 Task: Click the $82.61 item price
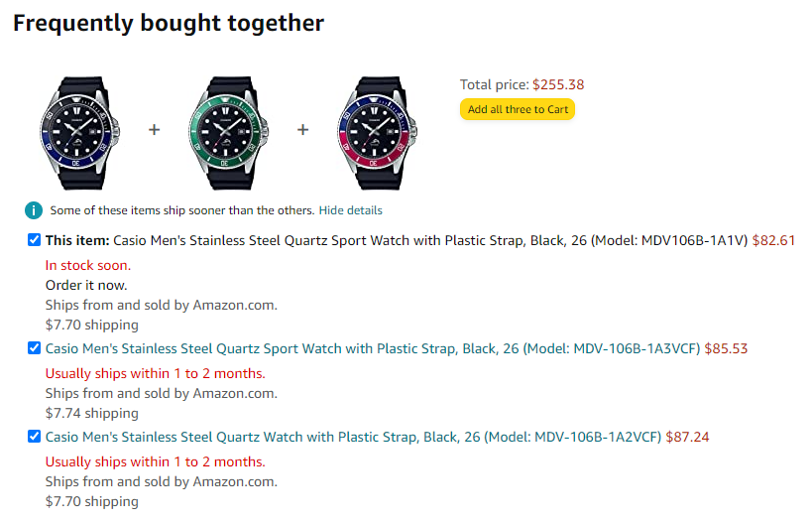(773, 240)
